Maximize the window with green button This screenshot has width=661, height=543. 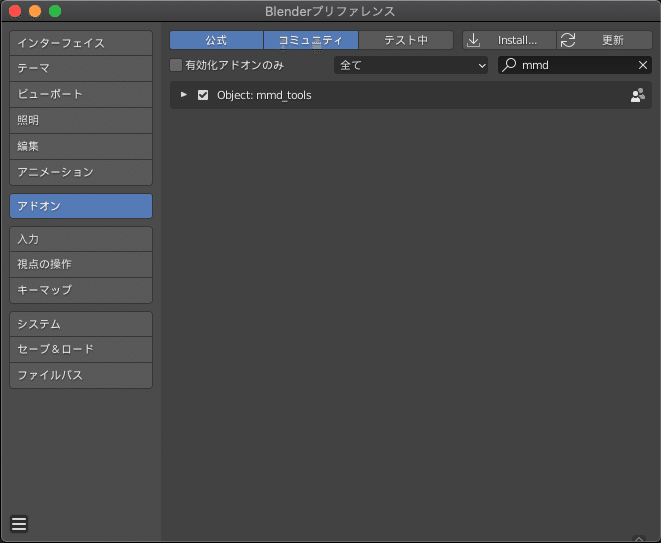[55, 11]
